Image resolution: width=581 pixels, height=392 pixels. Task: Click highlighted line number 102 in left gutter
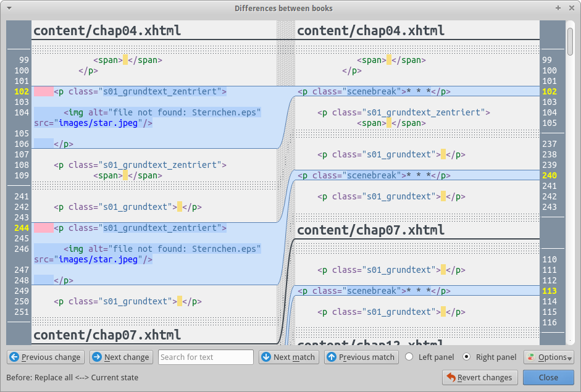[x=21, y=91]
